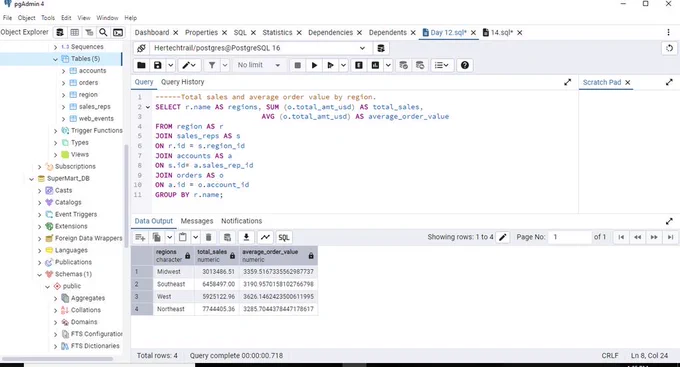Viewport: 680px width, 367px height.
Task: Expand the orders table node
Action: [x=64, y=83]
